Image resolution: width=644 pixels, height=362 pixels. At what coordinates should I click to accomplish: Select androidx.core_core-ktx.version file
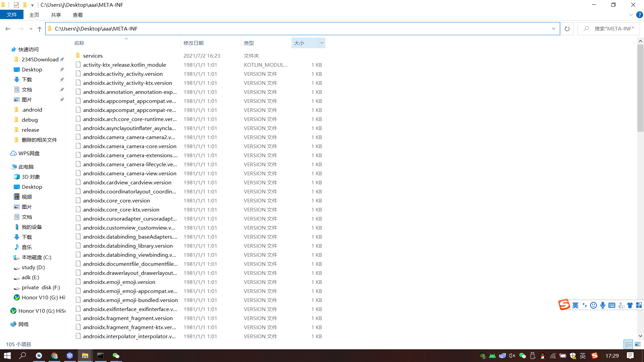pyautogui.click(x=121, y=209)
